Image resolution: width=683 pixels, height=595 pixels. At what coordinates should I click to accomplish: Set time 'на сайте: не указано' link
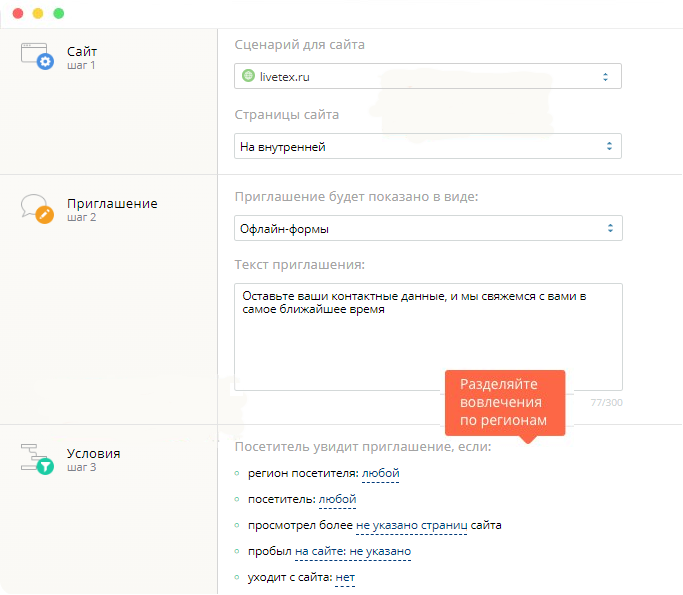click(x=353, y=551)
